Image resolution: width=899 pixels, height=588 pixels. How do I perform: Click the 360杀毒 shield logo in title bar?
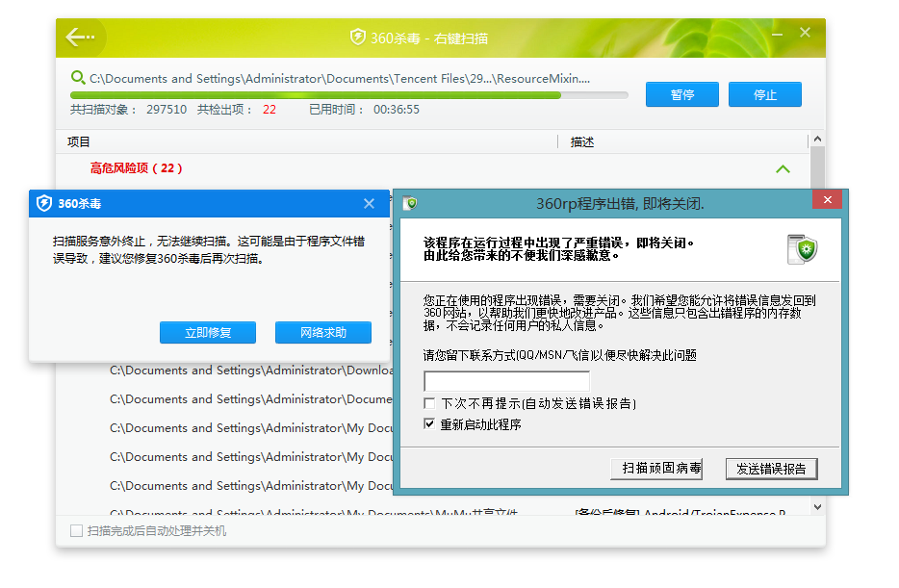pos(357,38)
